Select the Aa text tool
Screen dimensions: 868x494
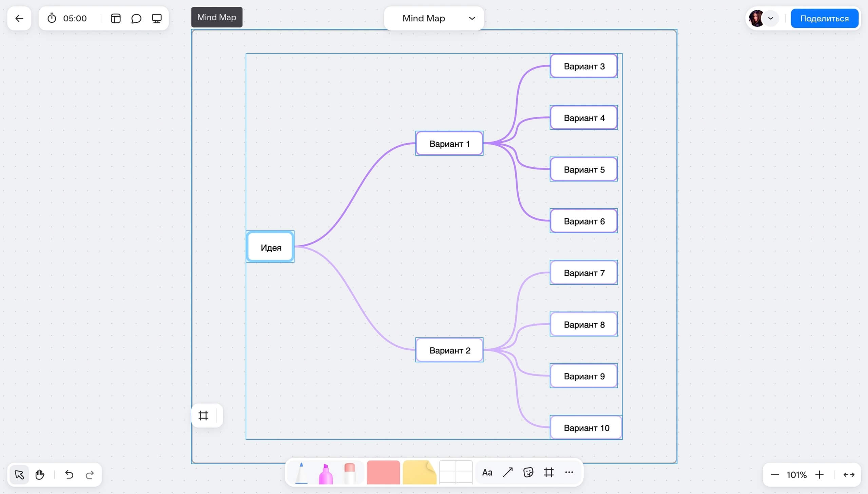487,473
